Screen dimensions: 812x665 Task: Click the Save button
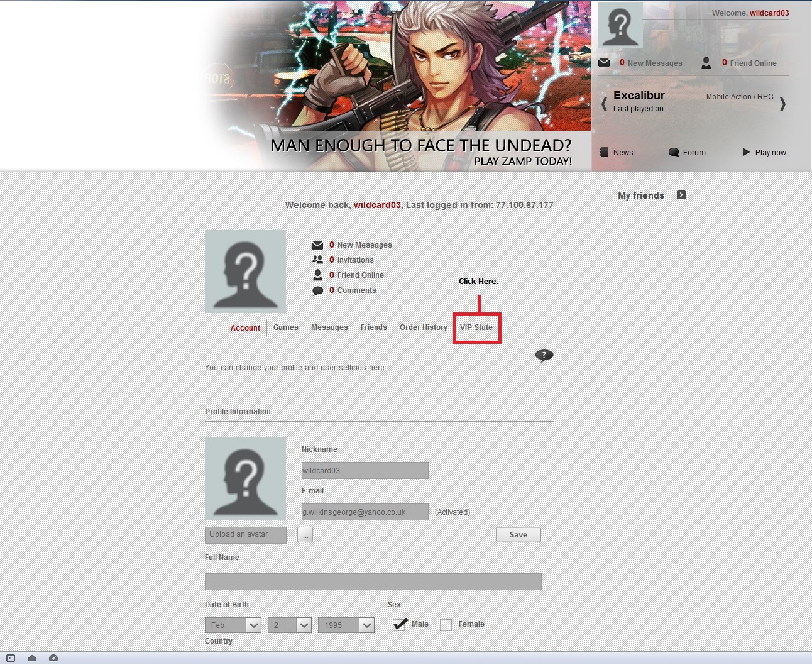coord(518,535)
